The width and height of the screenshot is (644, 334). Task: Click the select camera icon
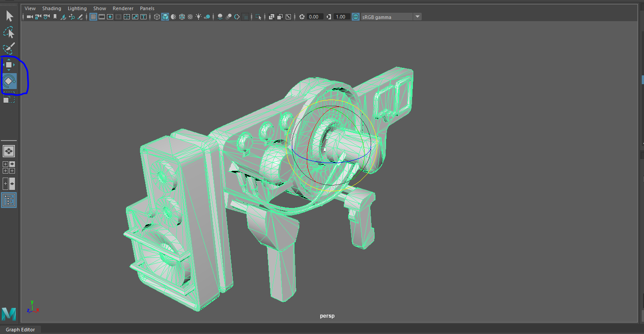30,17
